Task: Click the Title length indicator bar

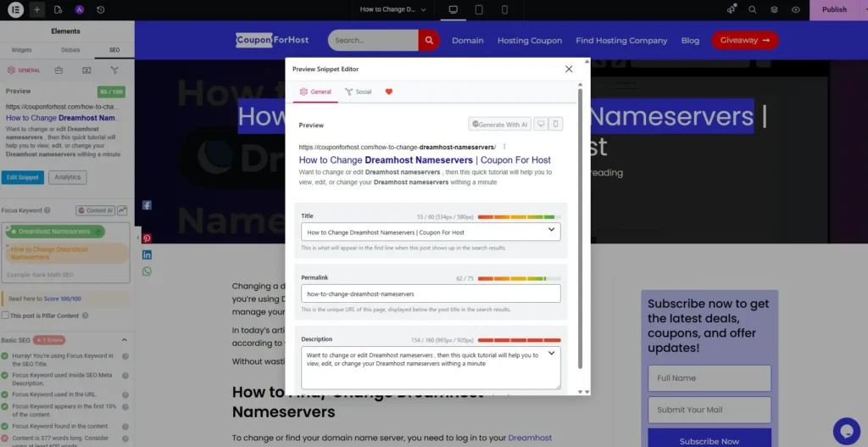Action: [520, 217]
